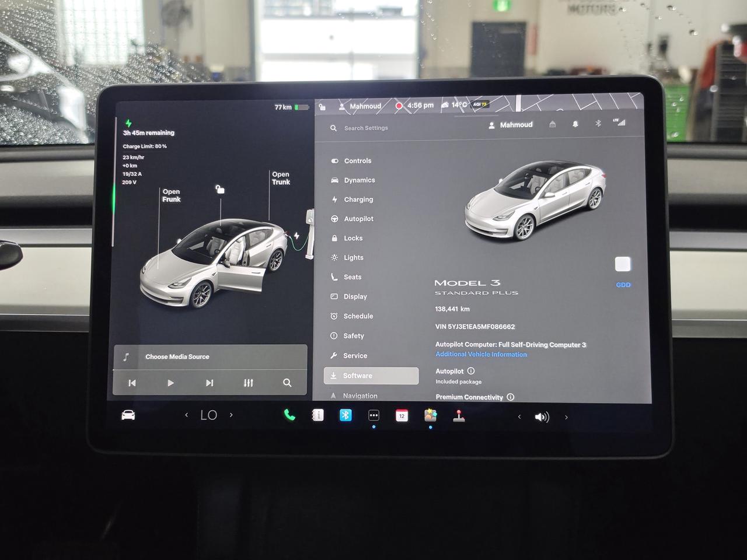Open the Bluetooth app in dock
The height and width of the screenshot is (560, 747).
click(x=345, y=415)
